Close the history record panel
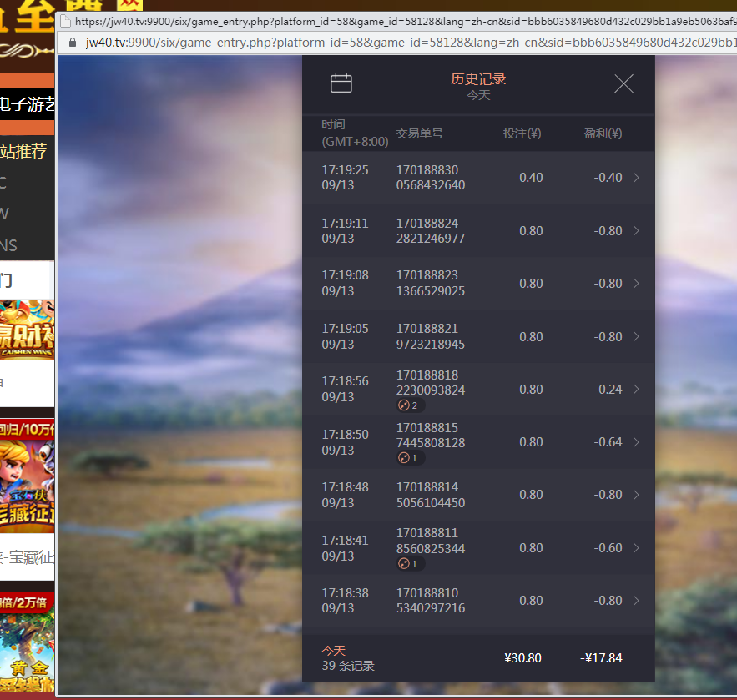 tap(623, 84)
